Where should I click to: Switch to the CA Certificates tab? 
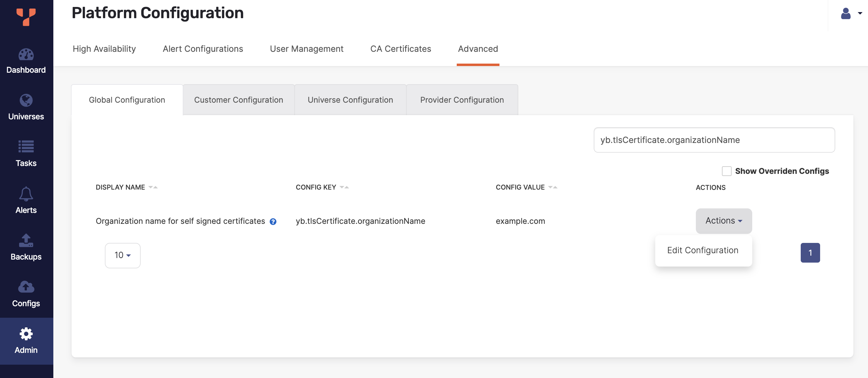400,49
